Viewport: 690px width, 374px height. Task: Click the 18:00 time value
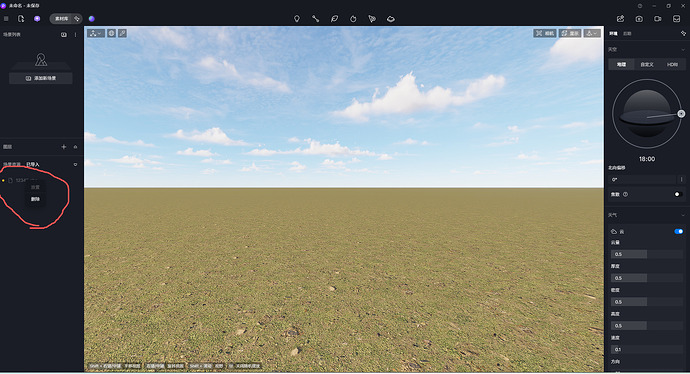[647, 159]
